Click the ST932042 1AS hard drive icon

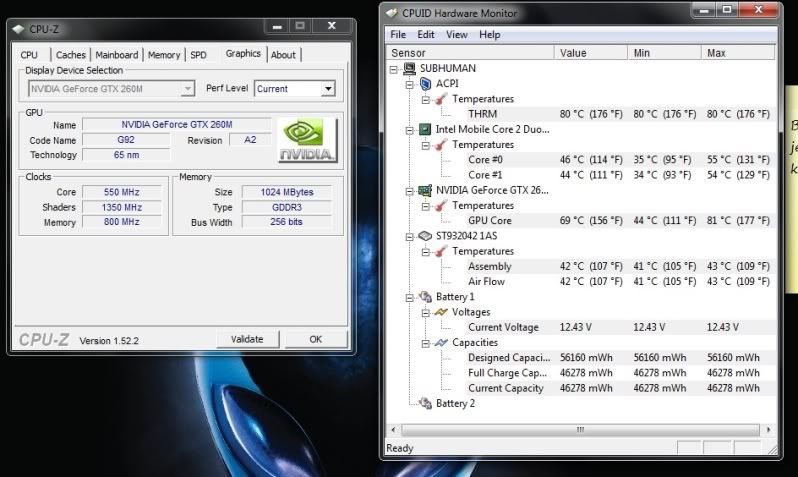tap(425, 236)
